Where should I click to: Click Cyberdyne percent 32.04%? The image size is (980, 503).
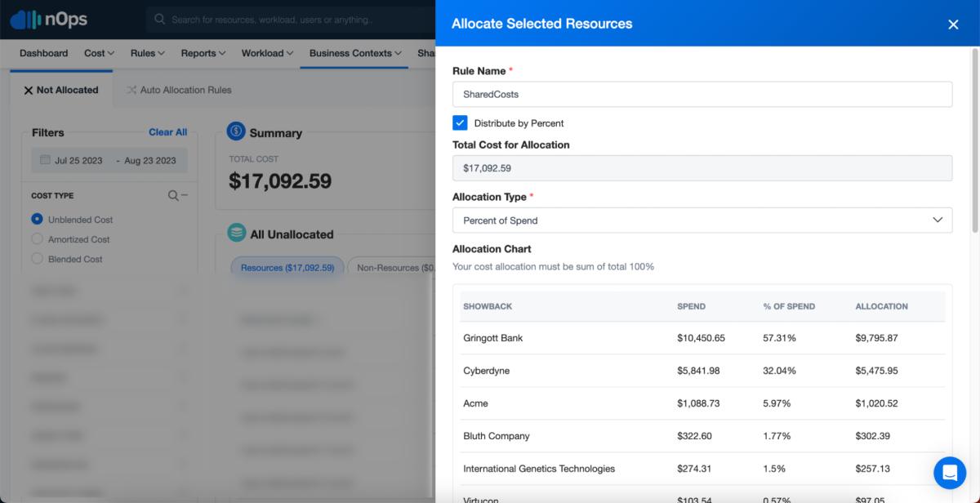[x=779, y=371]
